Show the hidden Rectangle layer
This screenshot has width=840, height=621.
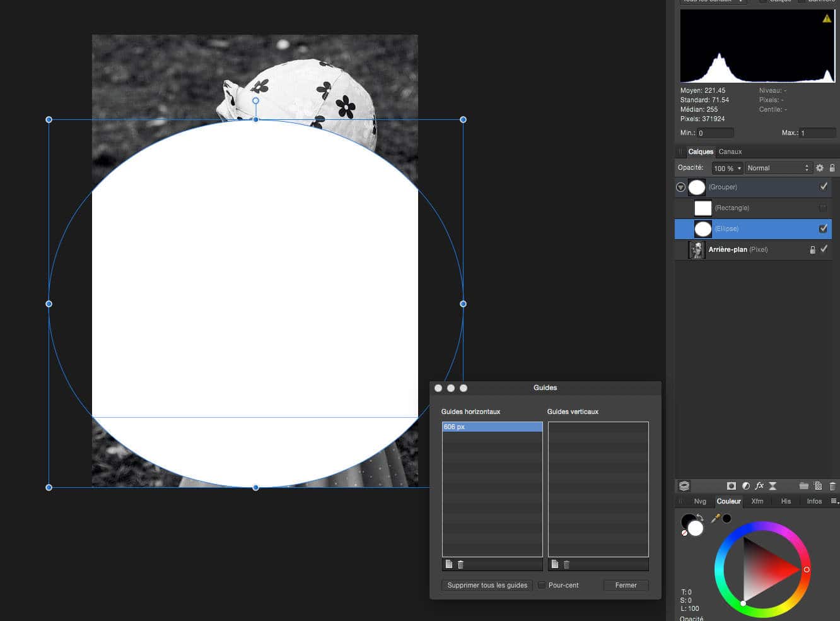pos(823,208)
